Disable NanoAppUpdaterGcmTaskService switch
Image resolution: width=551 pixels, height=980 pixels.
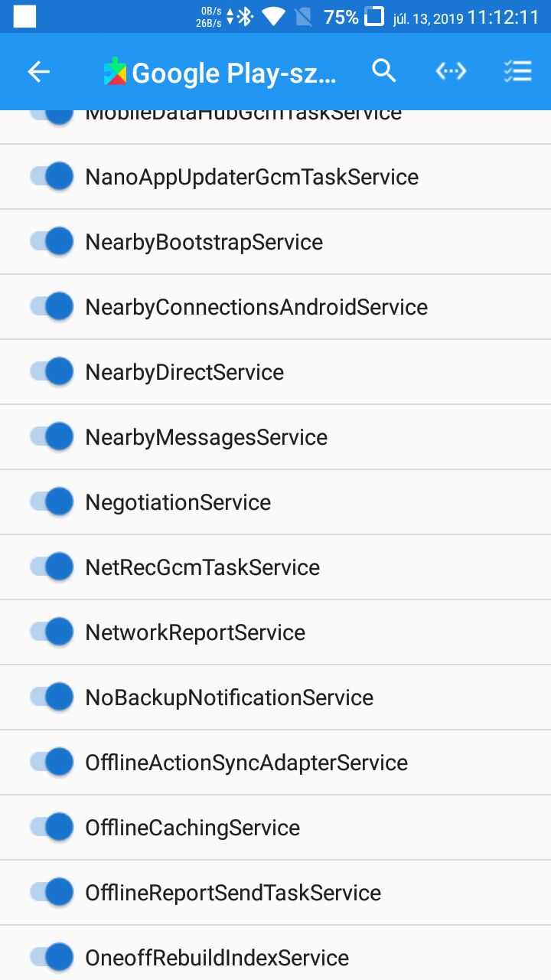[52, 176]
